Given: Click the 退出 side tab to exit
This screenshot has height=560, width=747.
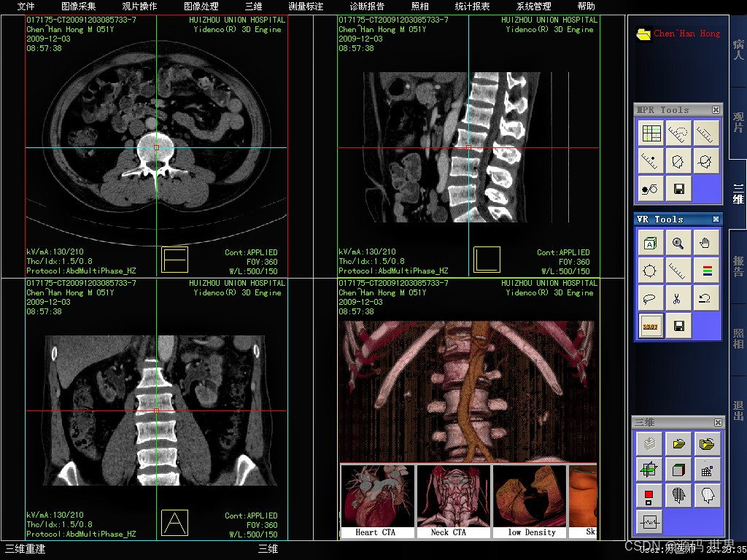Looking at the screenshot, I should 738,411.
